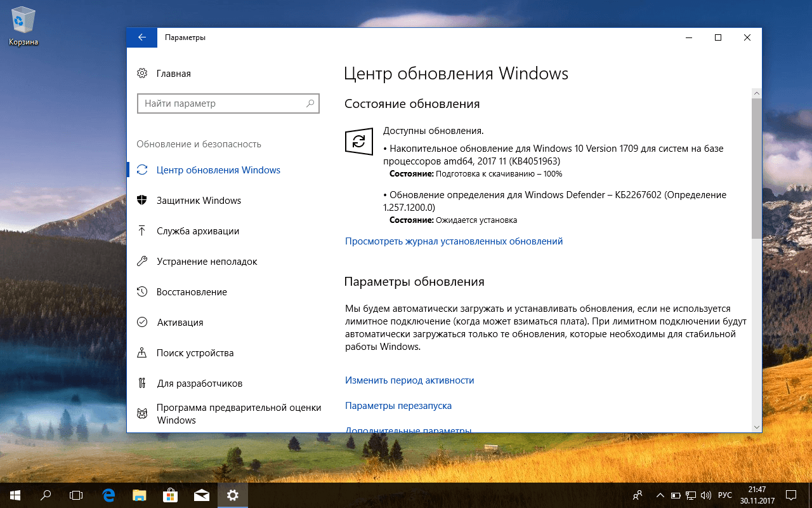Open Task View on the taskbar
Image resolution: width=812 pixels, height=508 pixels.
(x=76, y=495)
